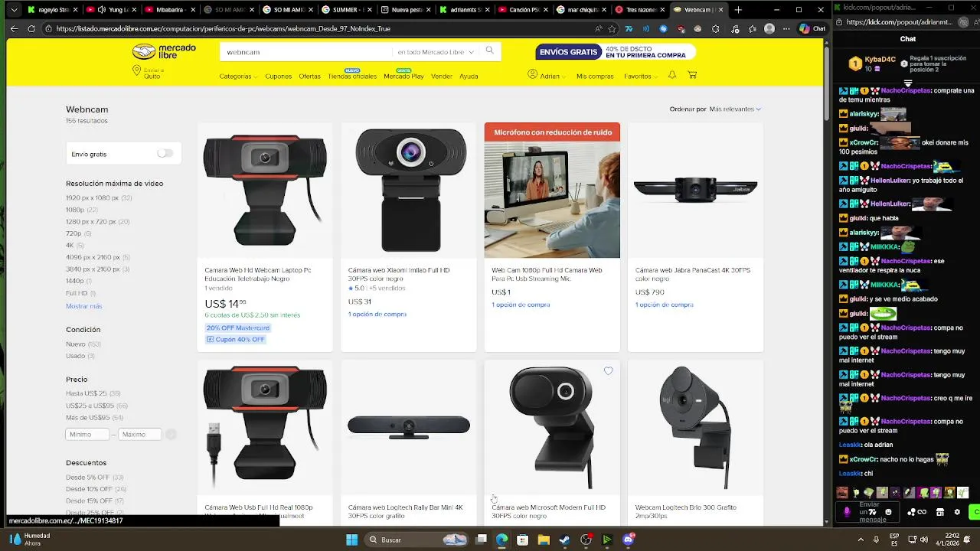Click the page address bar URL
This screenshot has width=980, height=551.
(x=223, y=28)
